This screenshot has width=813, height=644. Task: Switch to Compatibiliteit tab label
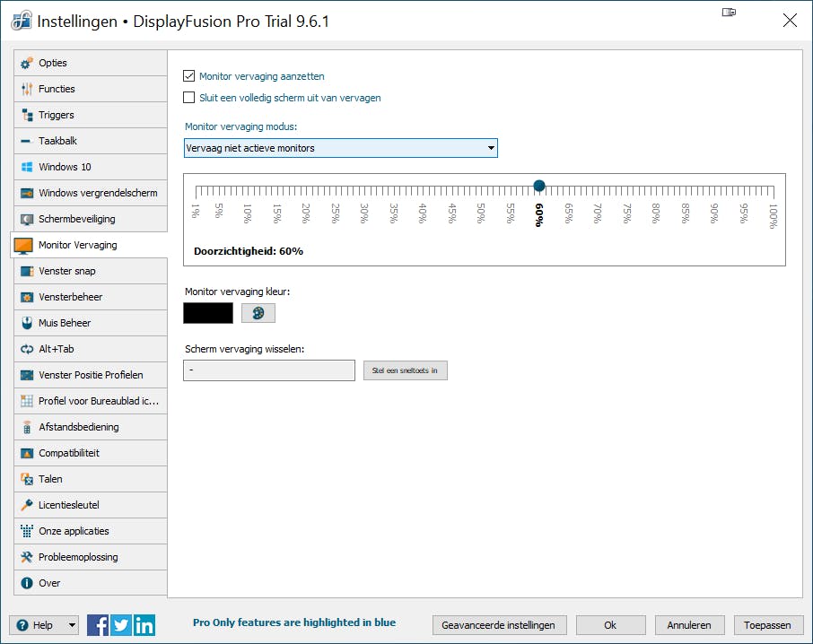[x=69, y=453]
